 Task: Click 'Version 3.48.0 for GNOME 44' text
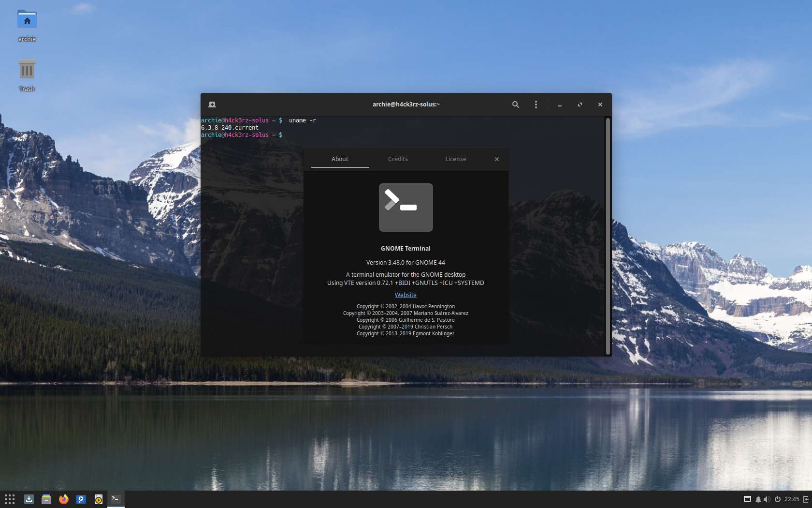pos(406,262)
